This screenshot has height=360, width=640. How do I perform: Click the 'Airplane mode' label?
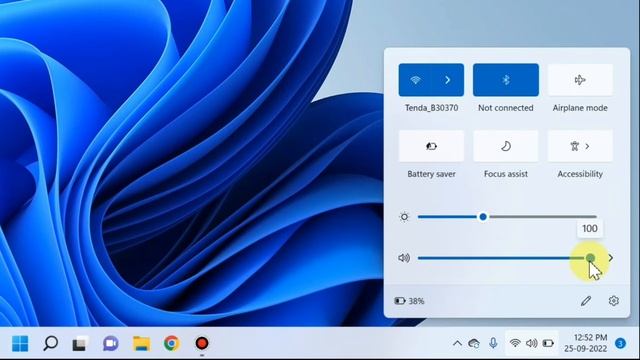coord(580,108)
